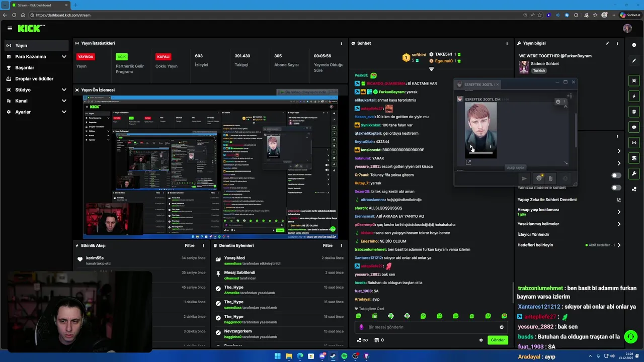Click the collapse arrow under the chat leaderboard
644x362 pixels.
coord(431,69)
